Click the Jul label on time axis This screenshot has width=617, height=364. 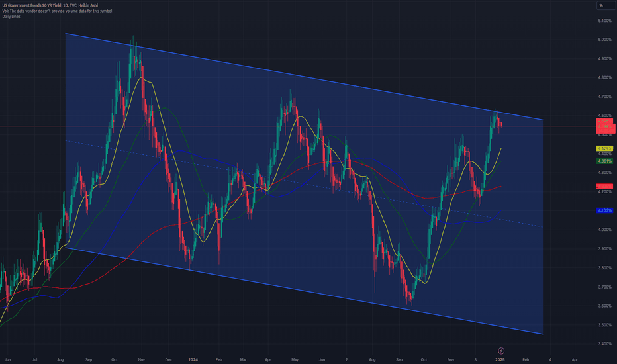coord(34,359)
